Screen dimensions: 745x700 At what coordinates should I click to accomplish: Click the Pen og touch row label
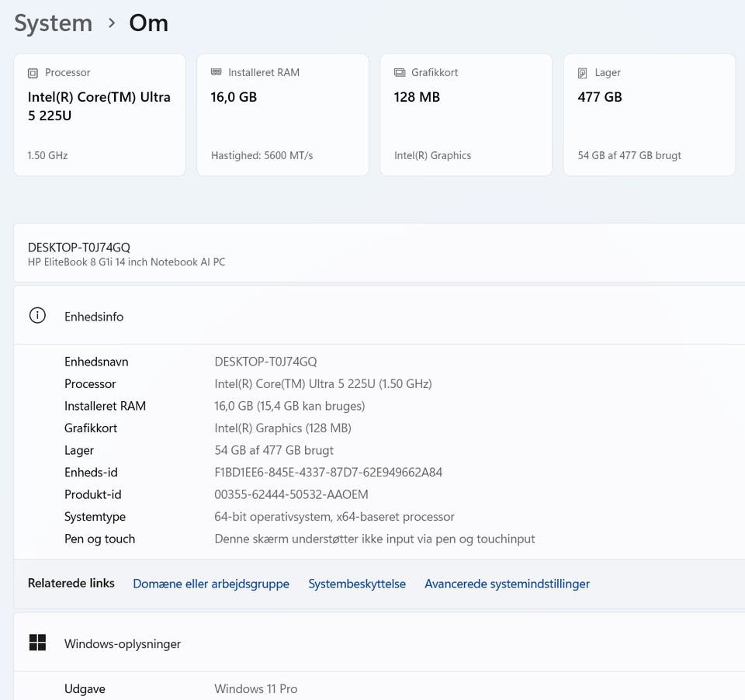pos(100,539)
